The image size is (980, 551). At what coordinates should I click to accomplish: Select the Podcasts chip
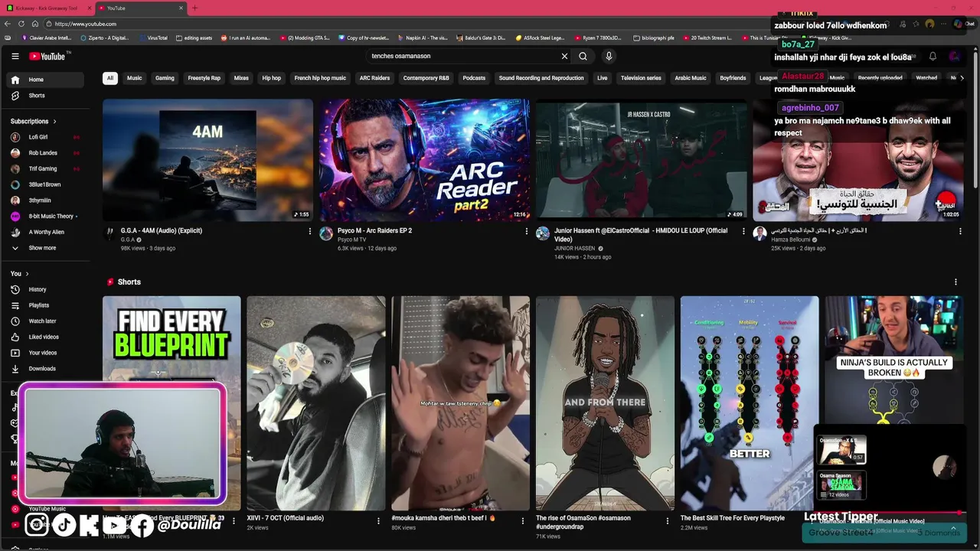[x=474, y=78]
